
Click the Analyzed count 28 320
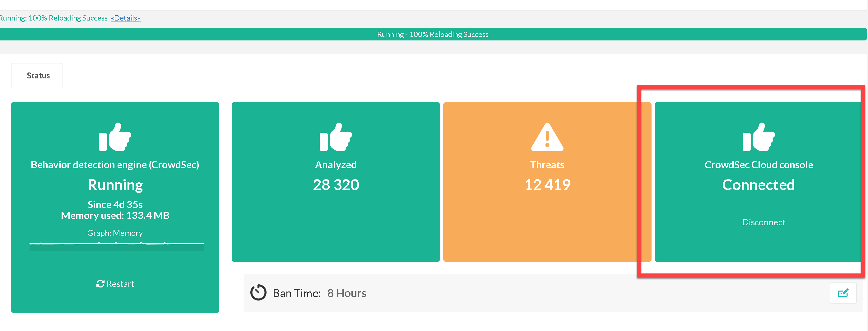tap(336, 185)
